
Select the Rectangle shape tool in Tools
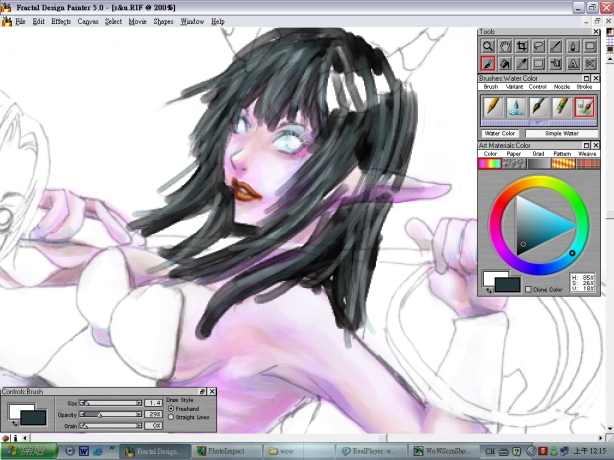click(x=590, y=46)
